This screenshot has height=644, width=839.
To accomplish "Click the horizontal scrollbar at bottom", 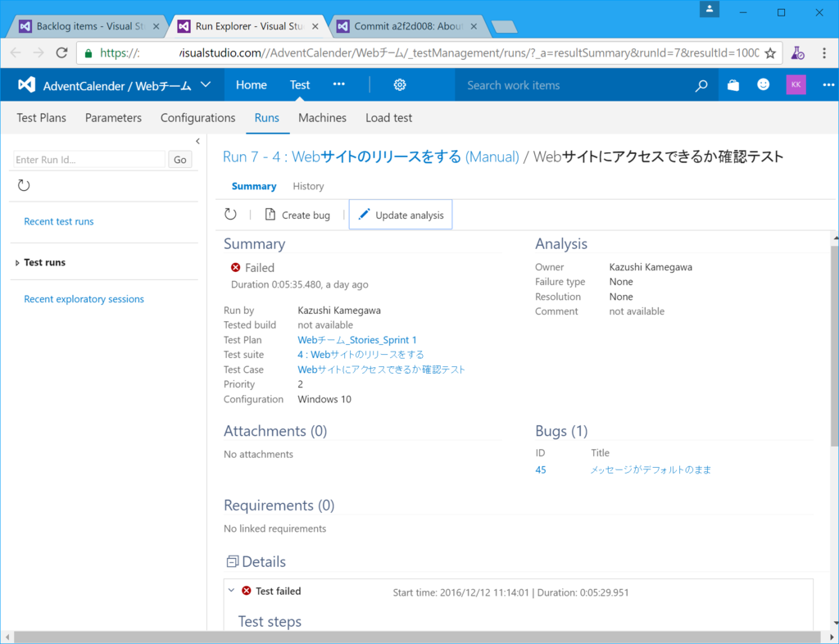I will pos(417,637).
